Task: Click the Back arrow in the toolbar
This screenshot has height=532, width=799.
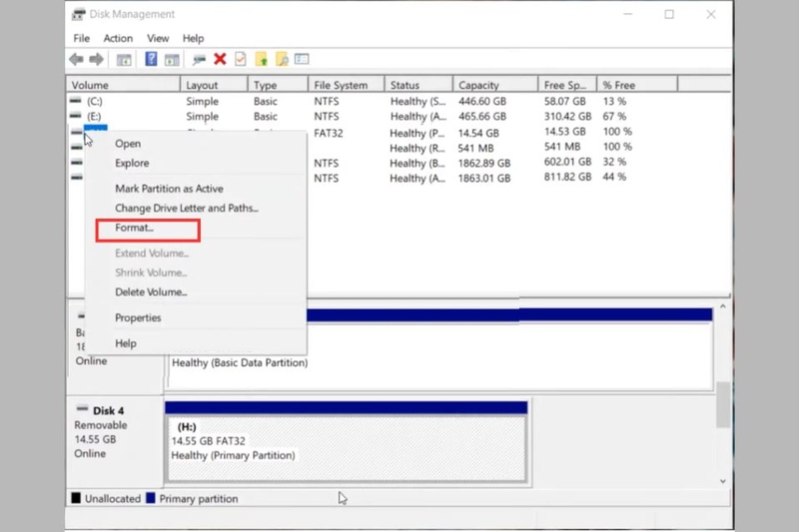Action: tap(77, 60)
